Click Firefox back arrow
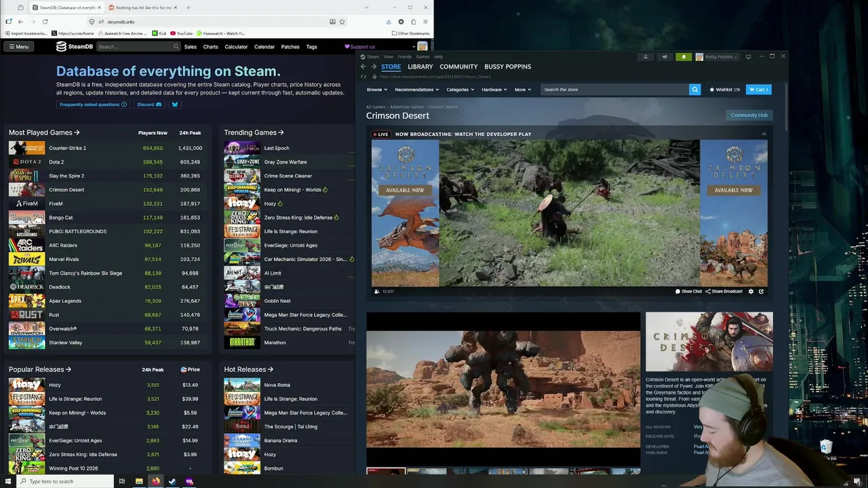Viewport: 868px width, 488px height. pyautogui.click(x=20, y=22)
